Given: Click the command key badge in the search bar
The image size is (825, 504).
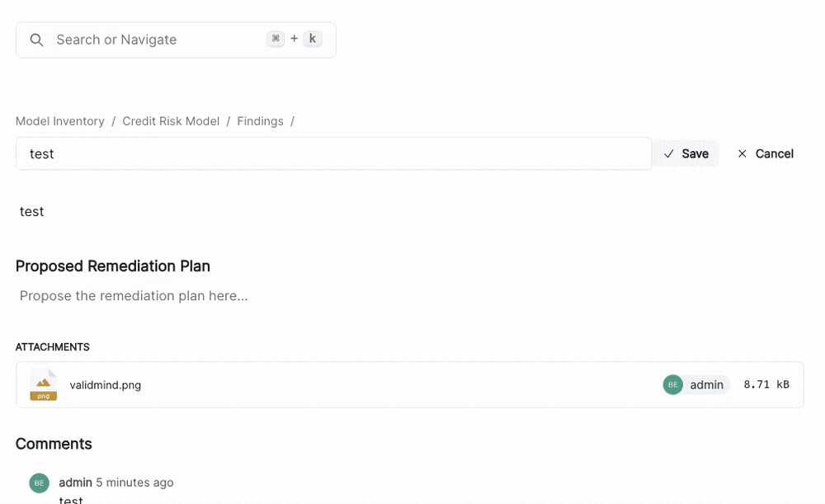Looking at the screenshot, I should pyautogui.click(x=275, y=38).
